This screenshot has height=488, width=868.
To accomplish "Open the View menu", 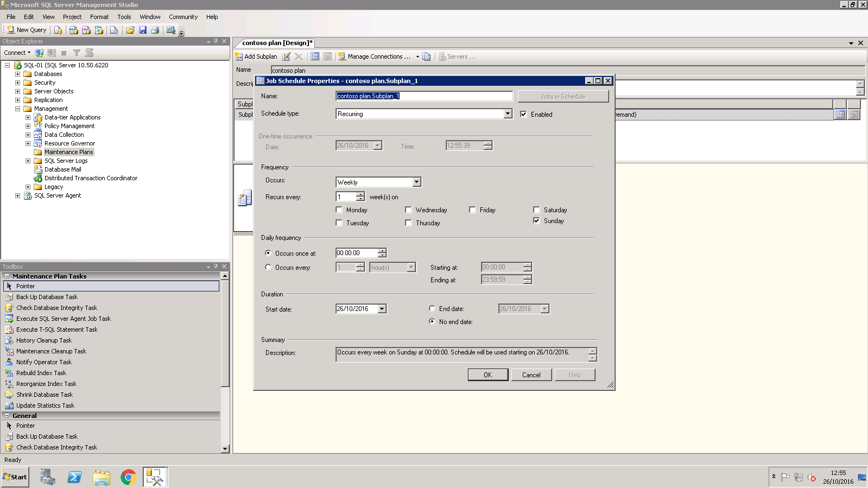I will click(x=48, y=17).
